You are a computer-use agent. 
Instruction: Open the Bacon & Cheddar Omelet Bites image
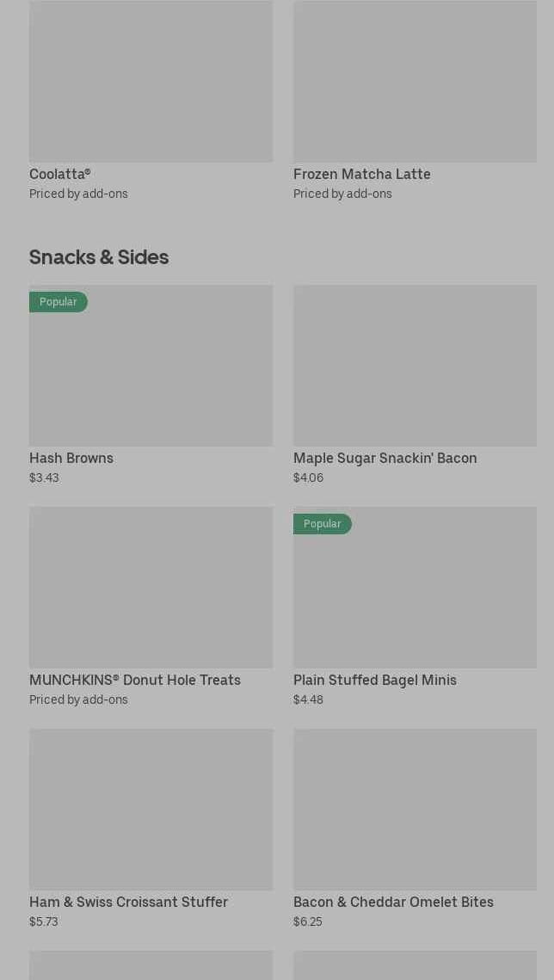tap(415, 810)
